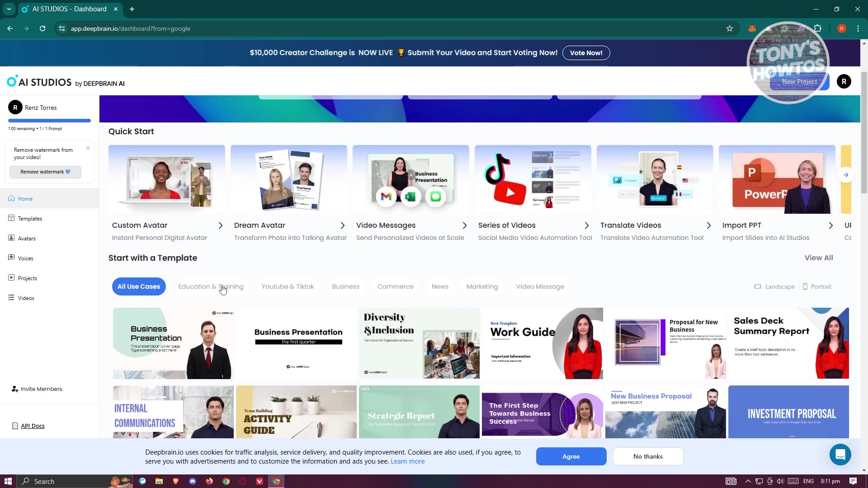Open the Investment Proposal template
Viewport: 868px width, 488px height.
click(x=788, y=412)
